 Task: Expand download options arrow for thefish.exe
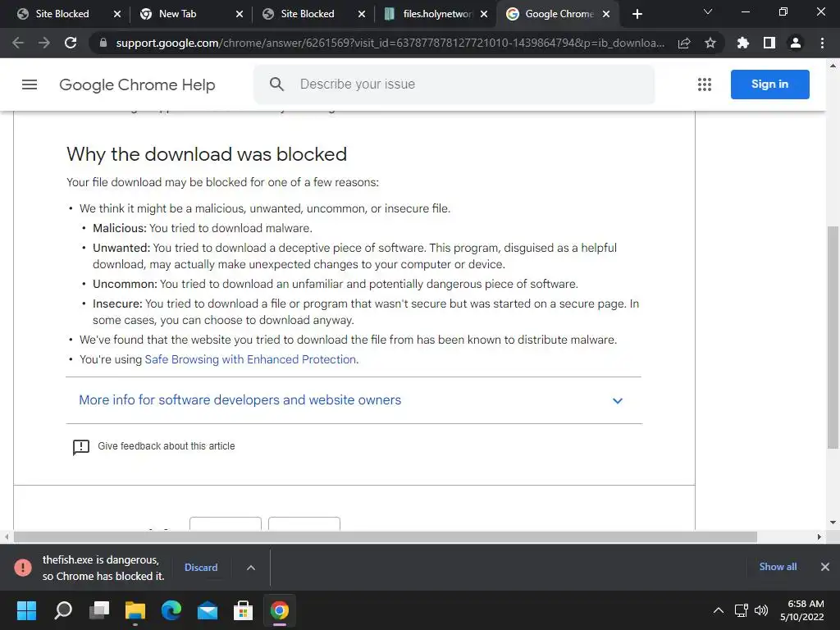(251, 568)
